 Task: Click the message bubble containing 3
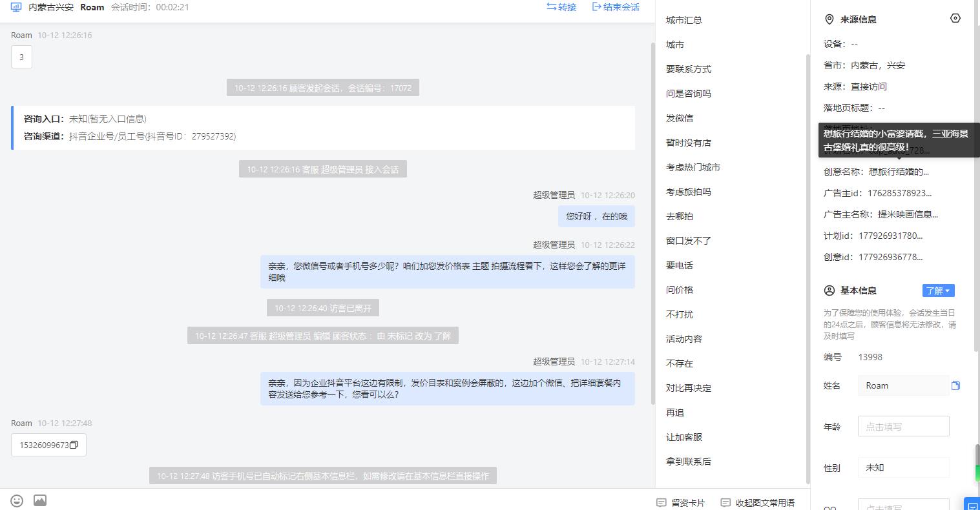[x=21, y=57]
